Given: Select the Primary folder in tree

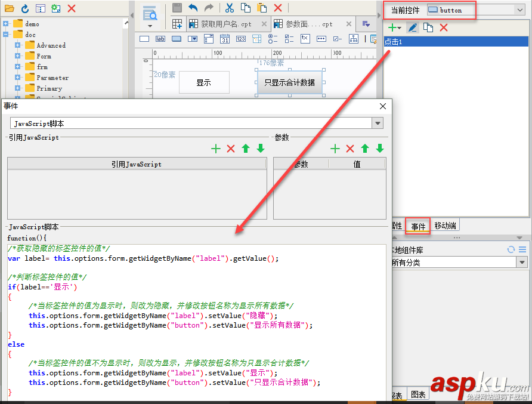Looking at the screenshot, I should (x=49, y=88).
